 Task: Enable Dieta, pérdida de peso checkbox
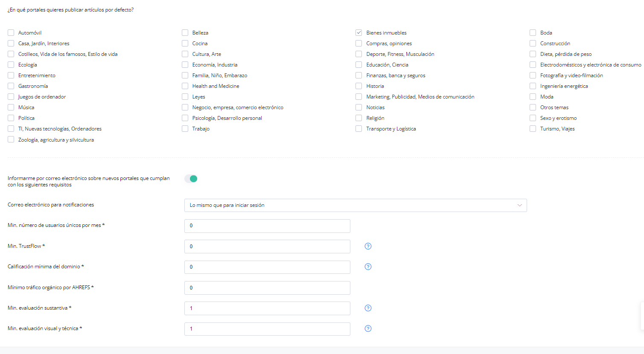(533, 54)
